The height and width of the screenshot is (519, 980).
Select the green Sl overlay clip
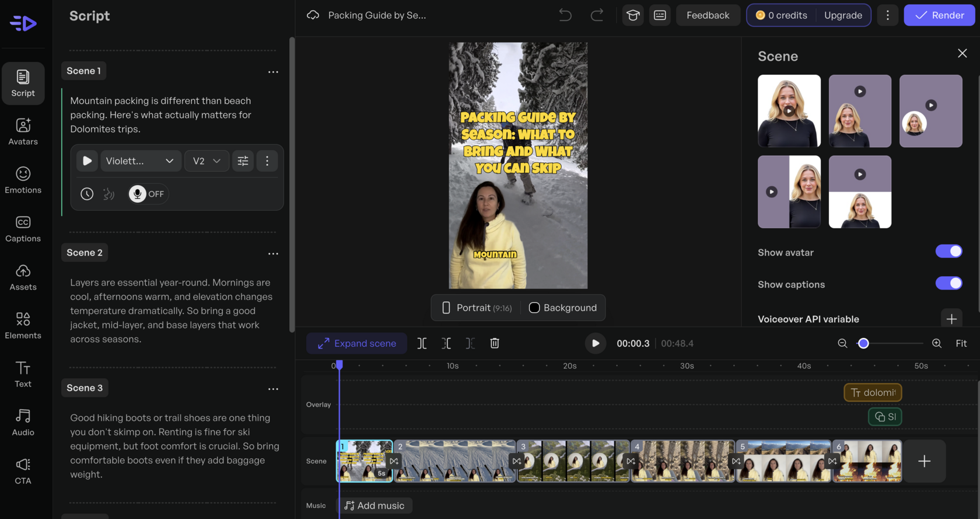click(885, 417)
